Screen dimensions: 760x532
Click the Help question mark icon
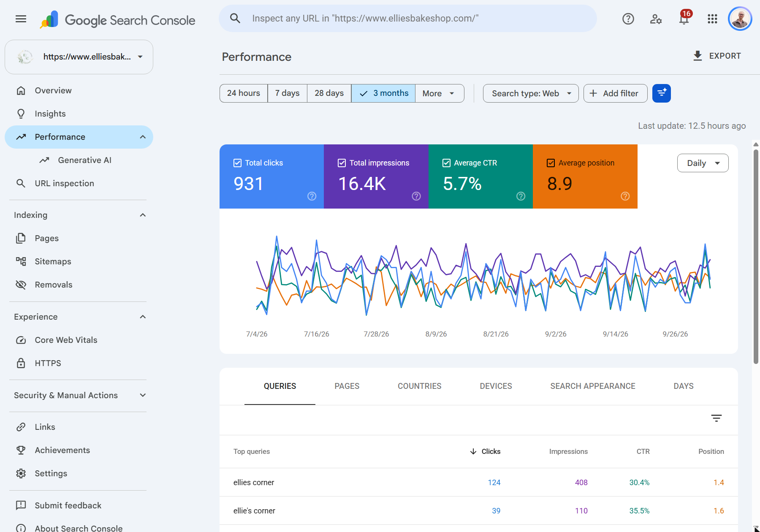(628, 19)
